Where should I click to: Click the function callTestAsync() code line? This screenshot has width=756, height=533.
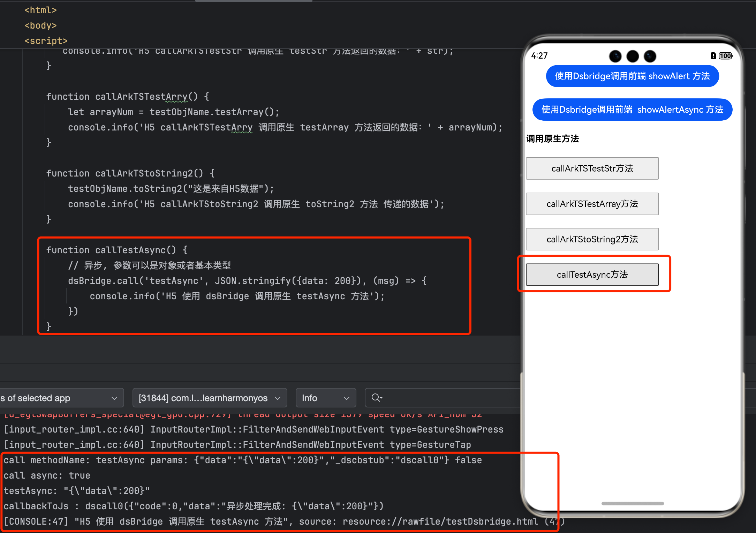[117, 250]
